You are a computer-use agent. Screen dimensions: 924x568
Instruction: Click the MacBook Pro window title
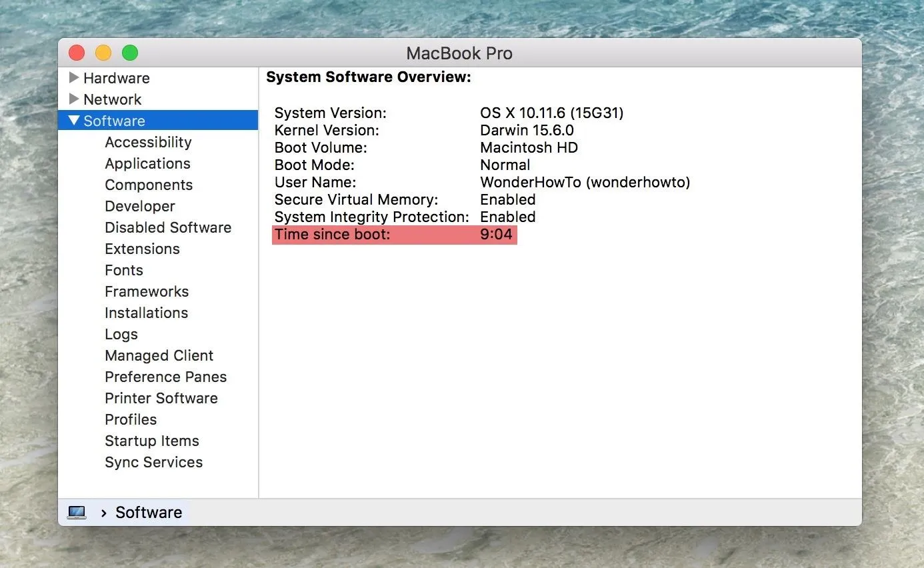(459, 53)
